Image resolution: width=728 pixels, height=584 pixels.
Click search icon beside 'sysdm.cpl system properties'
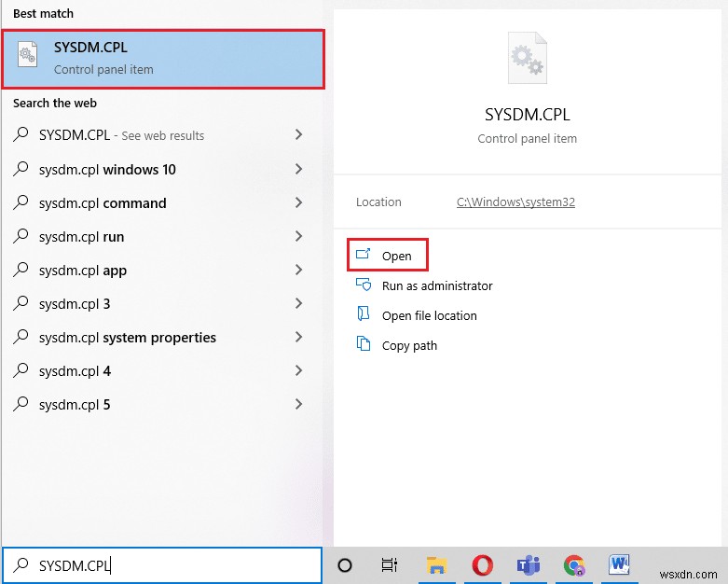21,337
